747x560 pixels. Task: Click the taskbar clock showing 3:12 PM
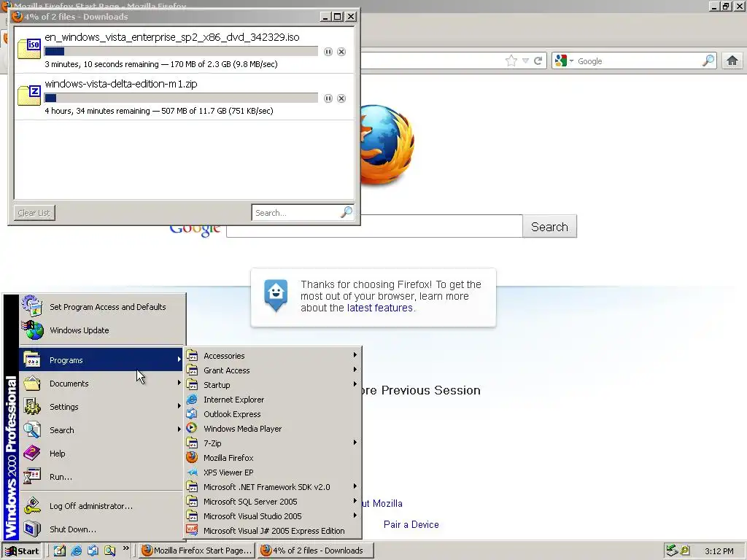coord(719,551)
